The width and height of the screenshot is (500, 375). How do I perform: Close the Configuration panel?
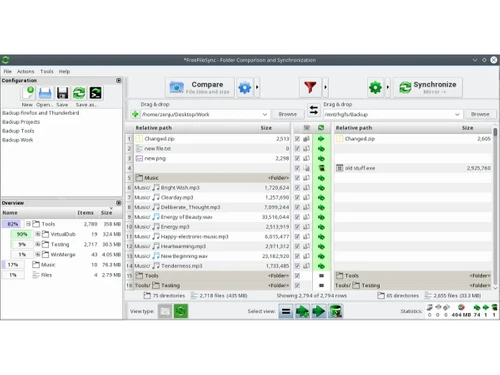coord(118,80)
